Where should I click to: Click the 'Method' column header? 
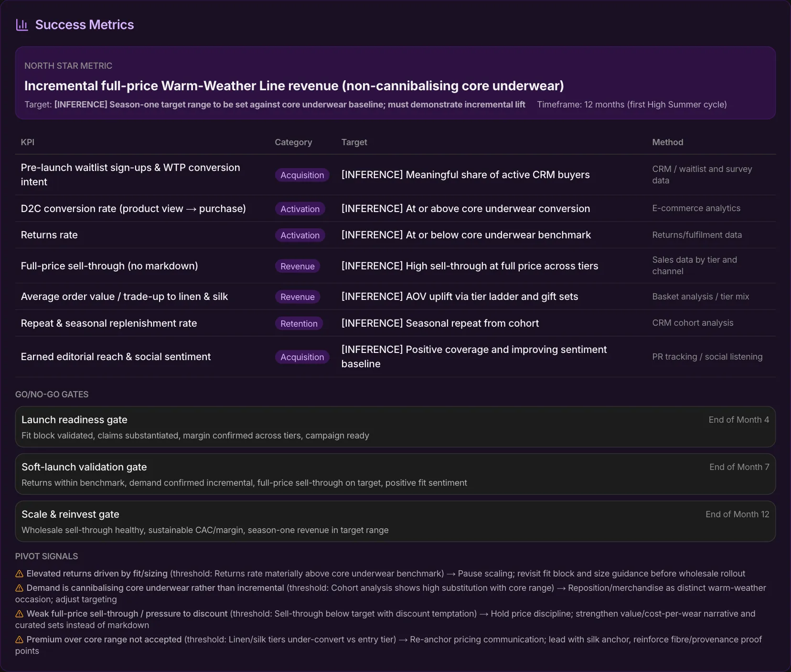[668, 142]
